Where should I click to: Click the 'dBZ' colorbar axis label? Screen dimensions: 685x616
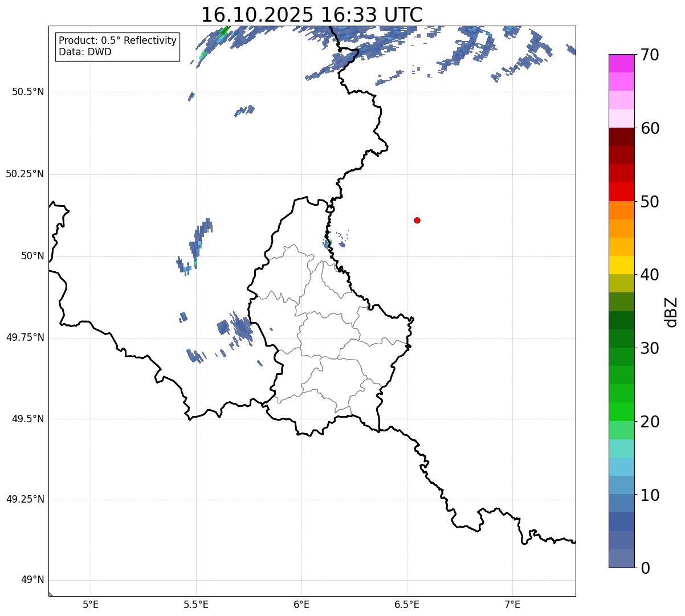point(671,312)
